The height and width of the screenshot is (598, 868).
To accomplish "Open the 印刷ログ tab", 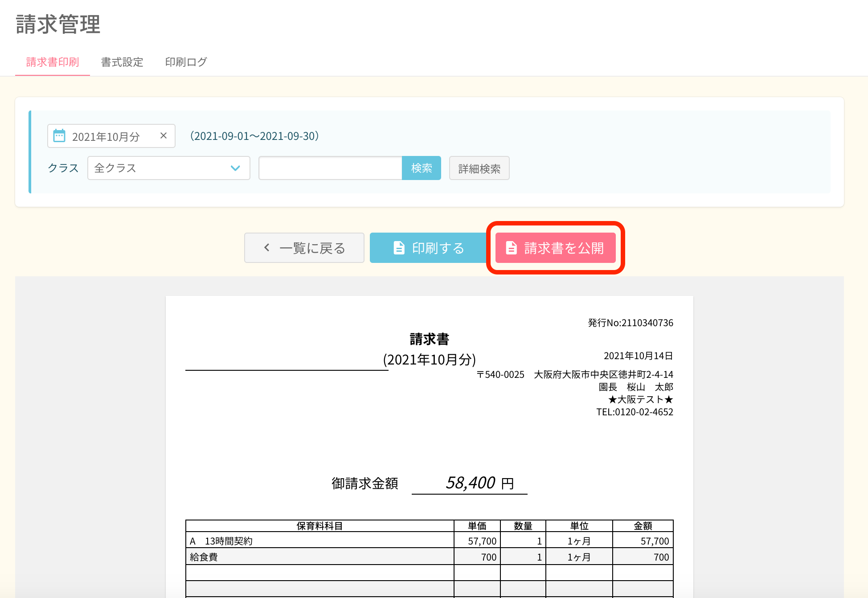I will 186,62.
